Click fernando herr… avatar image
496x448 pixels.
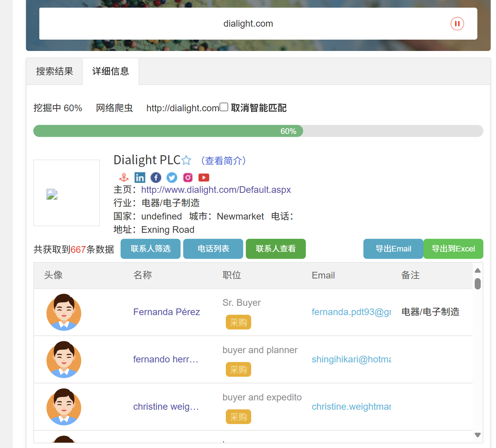(x=64, y=360)
